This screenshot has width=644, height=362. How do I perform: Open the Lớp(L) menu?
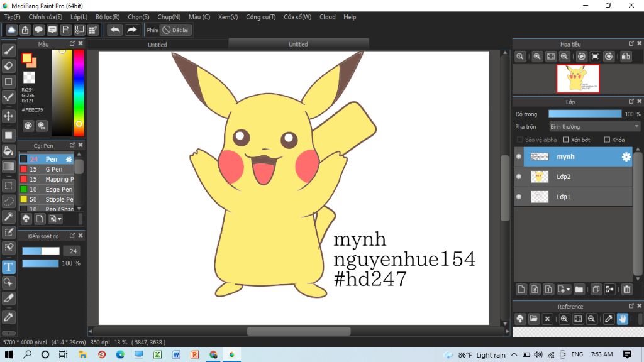click(79, 17)
